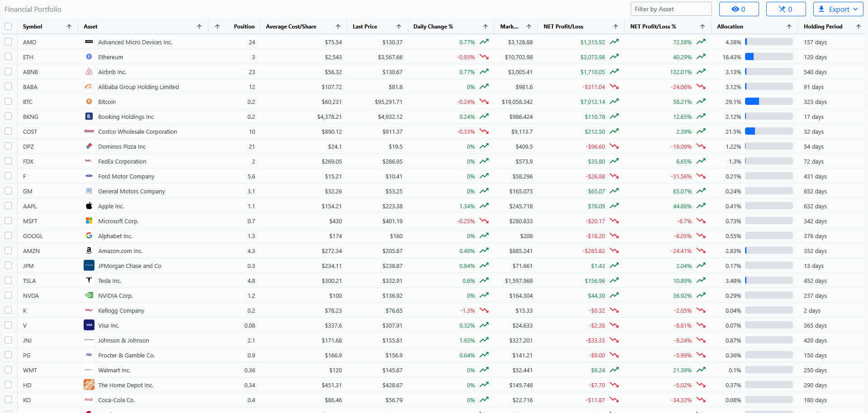The width and height of the screenshot is (868, 413).
Task: Check the AMD row checkbox
Action: point(8,42)
